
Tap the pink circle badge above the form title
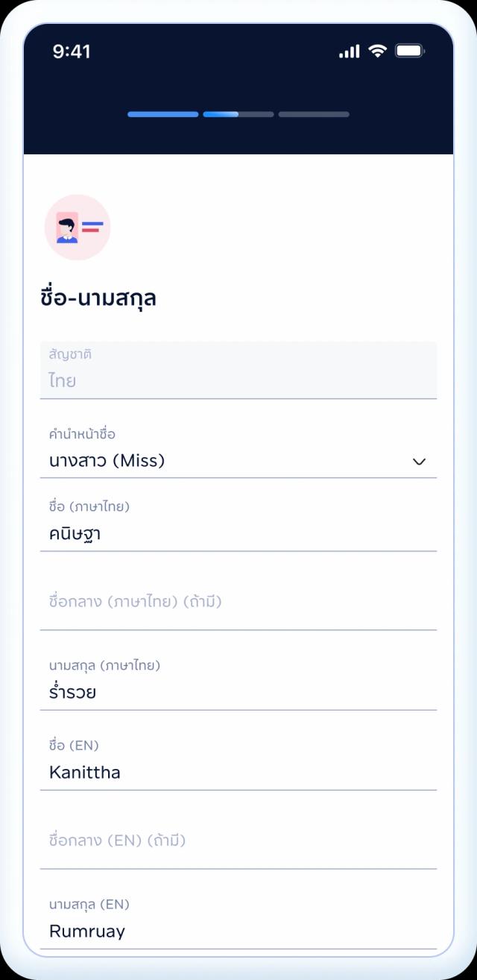tap(78, 227)
